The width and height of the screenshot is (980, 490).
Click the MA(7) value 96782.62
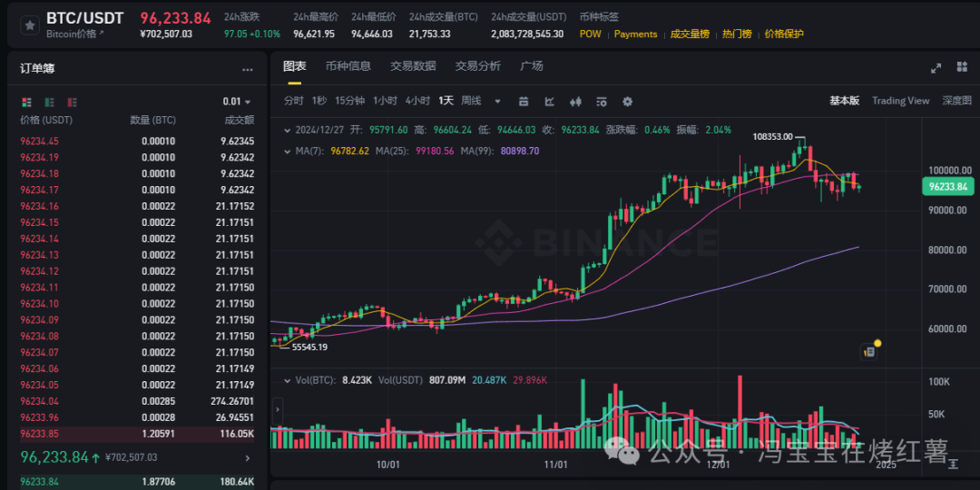(x=350, y=152)
